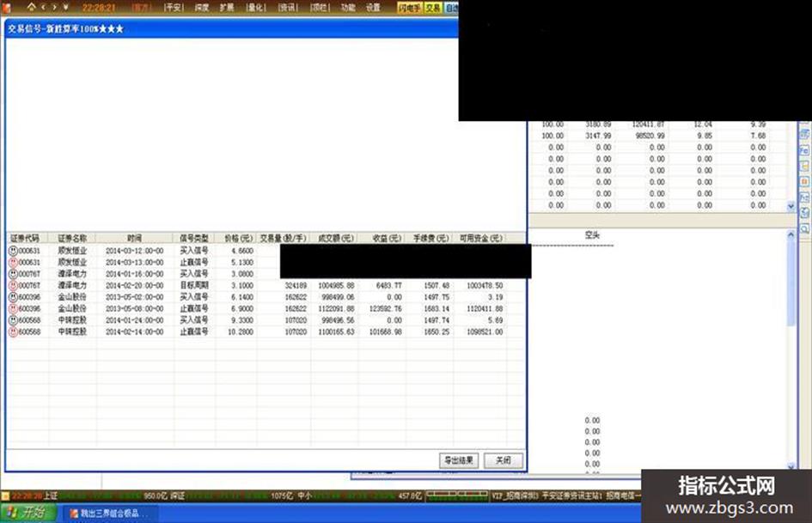Click the lower right panel scrollbar thumb
The image size is (812, 523).
[x=791, y=283]
